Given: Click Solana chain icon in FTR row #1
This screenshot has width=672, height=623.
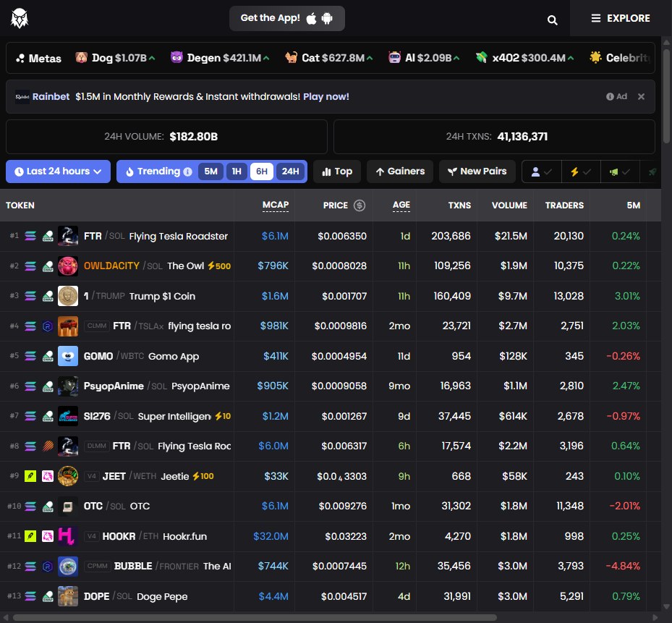Looking at the screenshot, I should click(30, 236).
